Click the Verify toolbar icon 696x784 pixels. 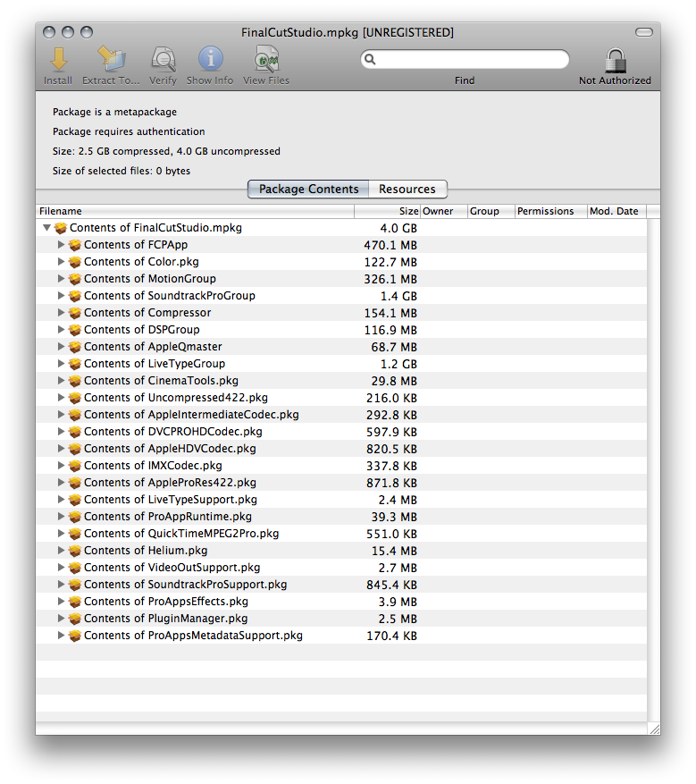(164, 60)
